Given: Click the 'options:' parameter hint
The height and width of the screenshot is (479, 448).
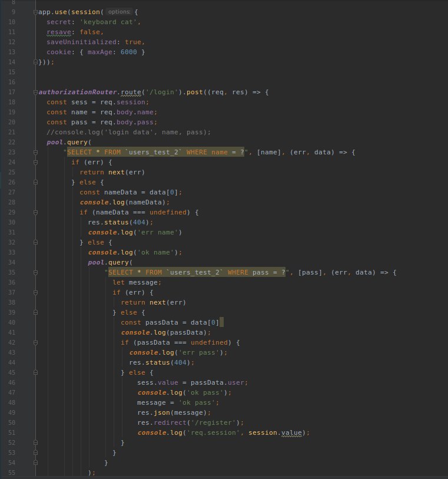Looking at the screenshot, I should tap(119, 12).
